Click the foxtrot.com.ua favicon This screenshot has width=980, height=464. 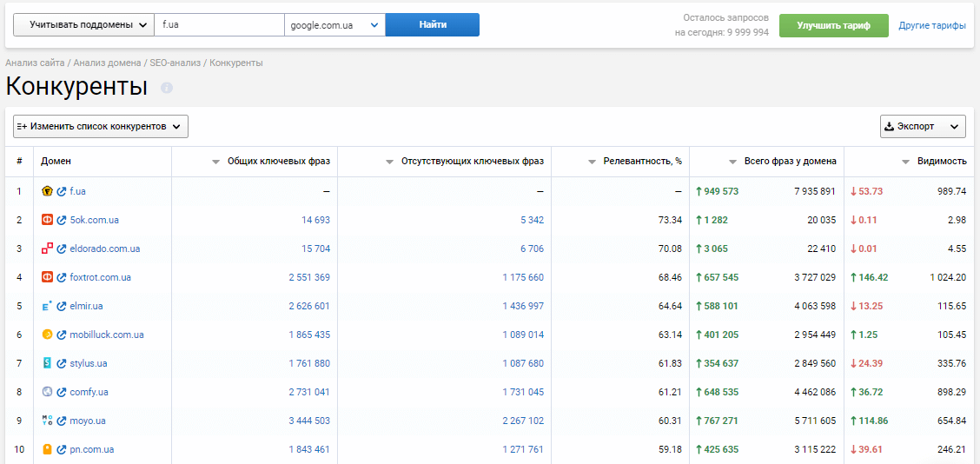pyautogui.click(x=47, y=277)
